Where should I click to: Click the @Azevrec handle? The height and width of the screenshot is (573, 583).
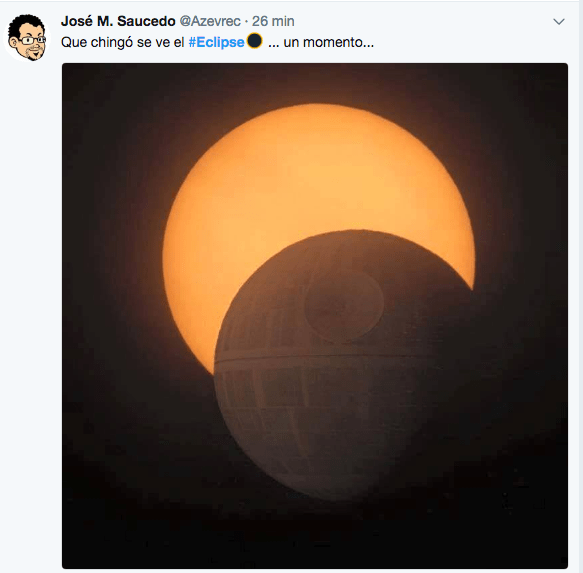pos(210,21)
